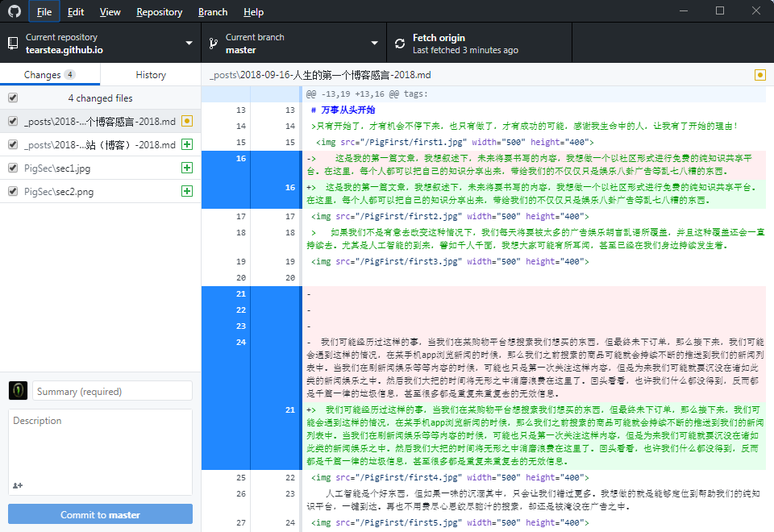774x532 pixels.
Task: Click the 4 changed files label
Action: 100,98
